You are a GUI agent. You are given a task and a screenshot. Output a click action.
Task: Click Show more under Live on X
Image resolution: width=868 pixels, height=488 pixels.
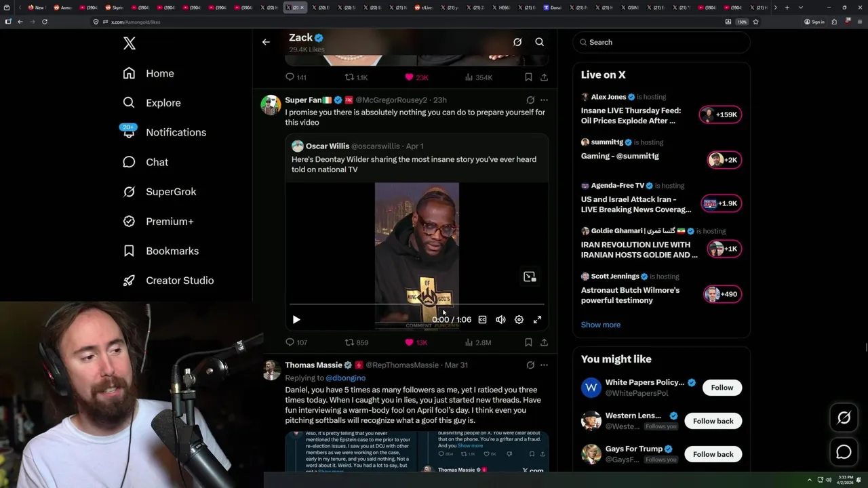(601, 325)
